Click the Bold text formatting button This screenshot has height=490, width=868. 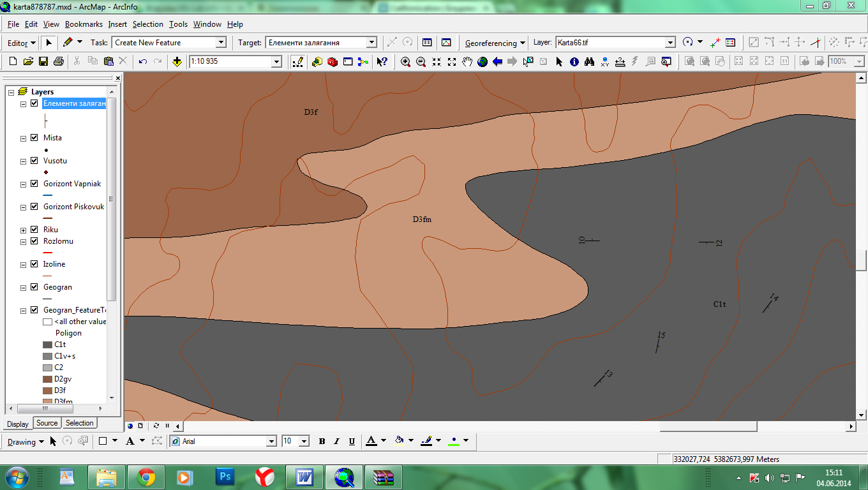click(322, 442)
